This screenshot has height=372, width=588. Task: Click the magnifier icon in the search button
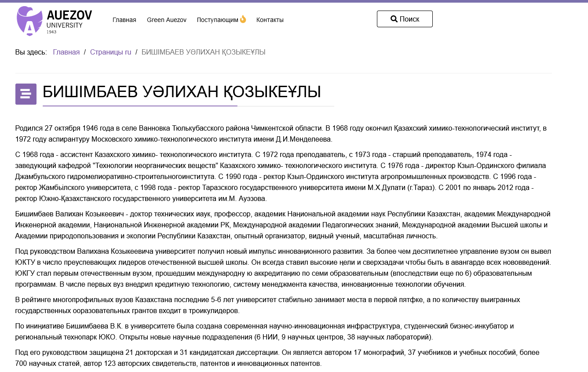point(394,19)
